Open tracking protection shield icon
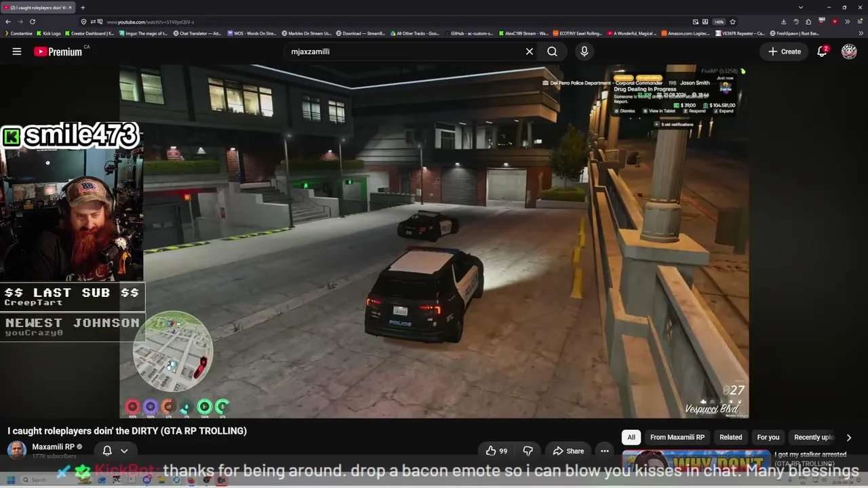The image size is (868, 488). (x=83, y=22)
